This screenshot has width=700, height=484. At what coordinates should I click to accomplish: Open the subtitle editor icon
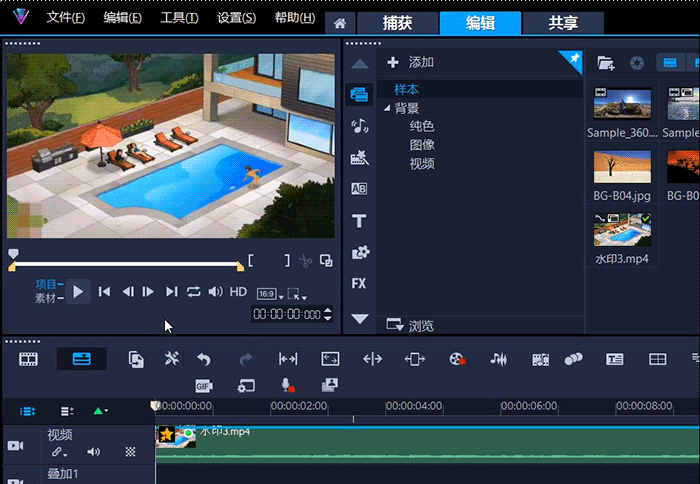pos(615,359)
